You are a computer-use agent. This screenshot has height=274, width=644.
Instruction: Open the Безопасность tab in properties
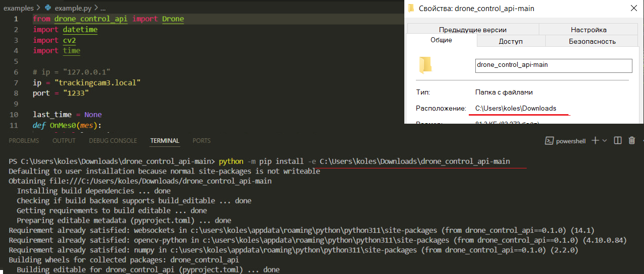pyautogui.click(x=592, y=41)
